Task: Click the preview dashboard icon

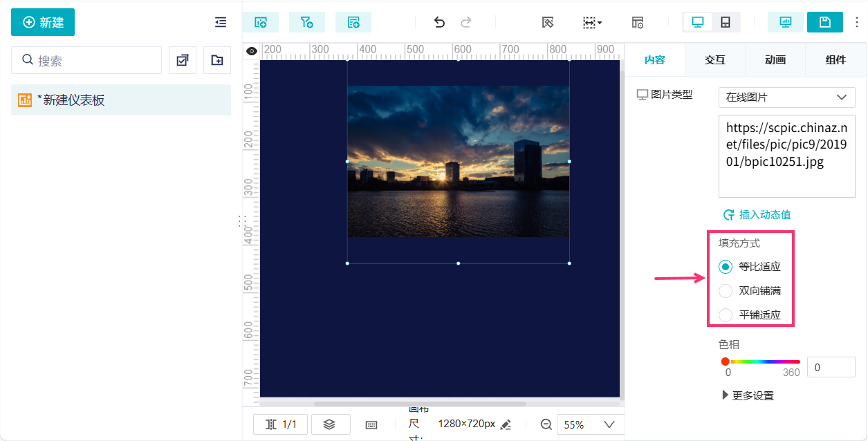Action: [786, 22]
